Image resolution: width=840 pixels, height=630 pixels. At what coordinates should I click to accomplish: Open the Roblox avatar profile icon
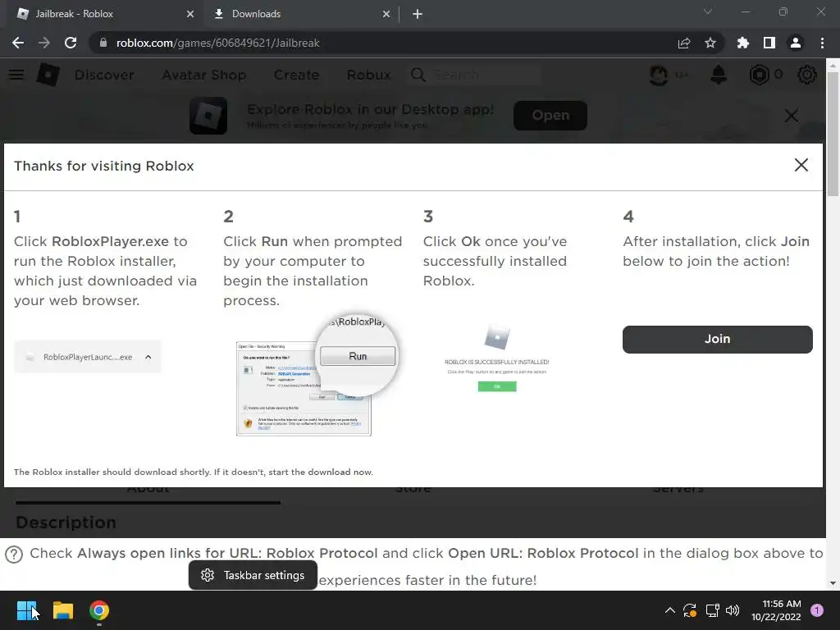659,75
